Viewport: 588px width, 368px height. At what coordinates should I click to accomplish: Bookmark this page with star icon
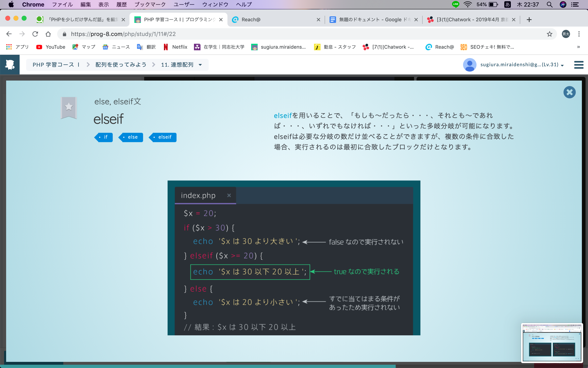[549, 34]
